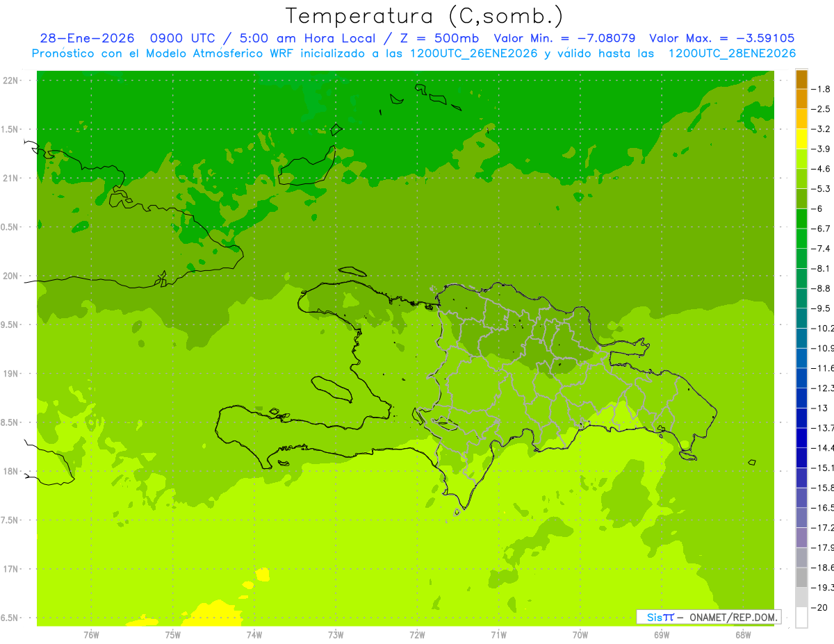Click the Great Inagua island outline
The image size is (834, 644).
coord(306,166)
